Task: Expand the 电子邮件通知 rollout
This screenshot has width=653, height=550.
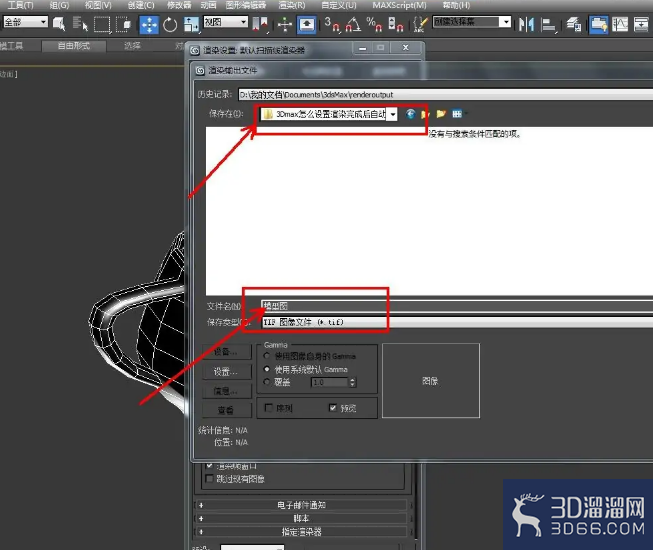Action: point(301,505)
